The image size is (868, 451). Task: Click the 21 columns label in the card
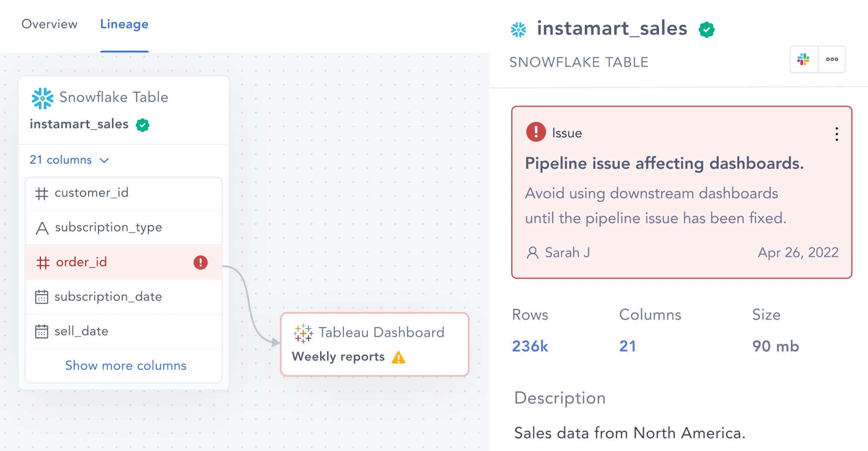coord(61,160)
